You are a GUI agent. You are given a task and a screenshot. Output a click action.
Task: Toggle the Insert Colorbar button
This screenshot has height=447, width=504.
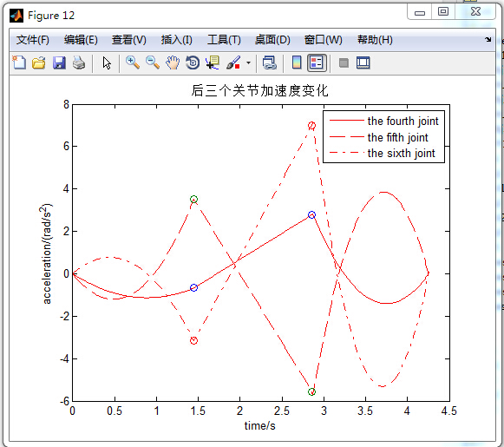297,62
